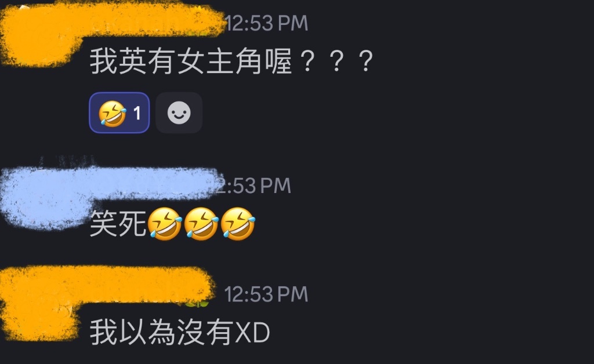Screen dimensions: 594x364
Task: Click the 12:53 PM timestamp on top message
Action: (266, 23)
